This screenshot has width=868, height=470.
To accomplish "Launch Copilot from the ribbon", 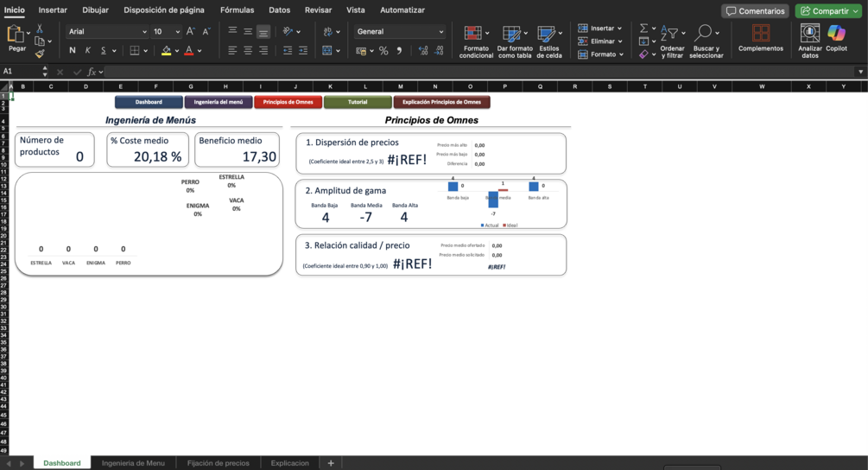I will click(836, 38).
